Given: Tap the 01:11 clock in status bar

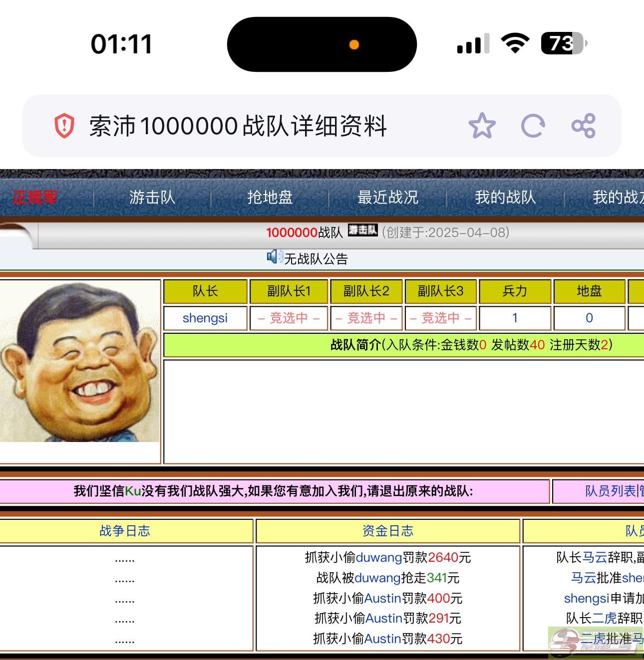Looking at the screenshot, I should [x=121, y=44].
